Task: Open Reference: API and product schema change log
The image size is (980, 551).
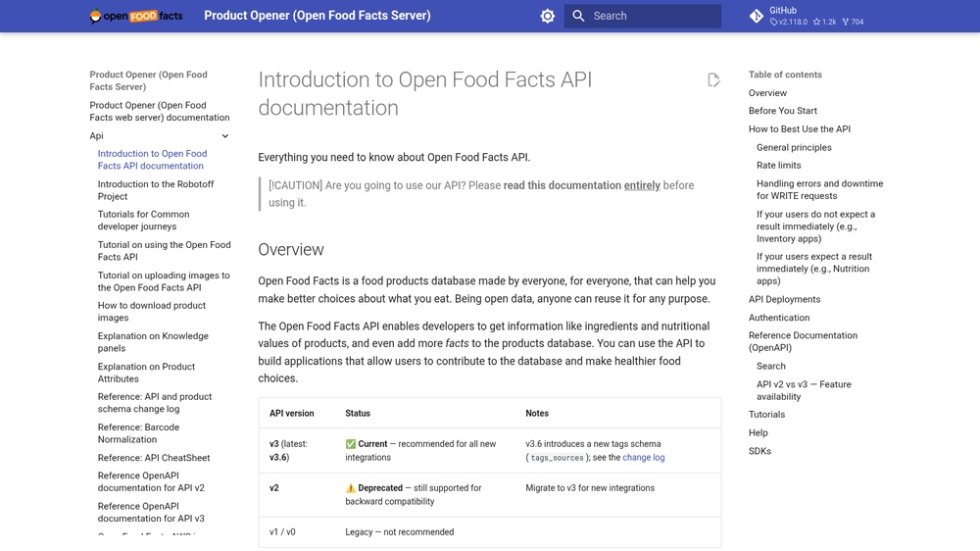Action: coord(155,403)
